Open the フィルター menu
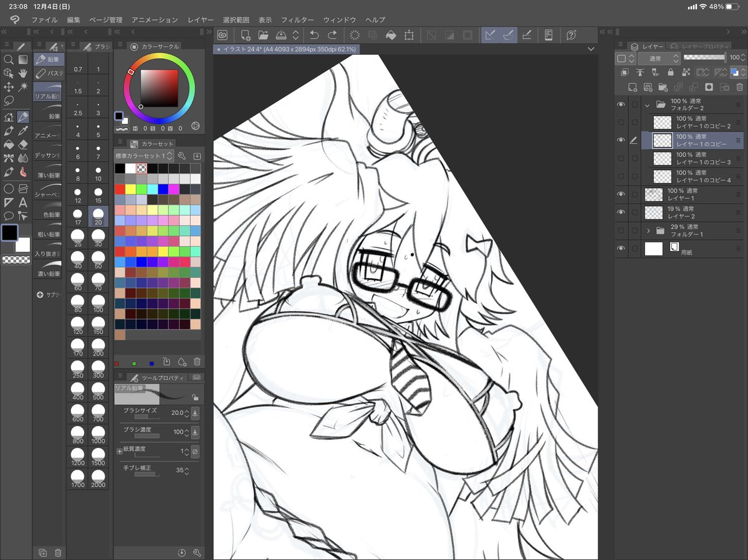This screenshot has height=560, width=748. [x=297, y=19]
